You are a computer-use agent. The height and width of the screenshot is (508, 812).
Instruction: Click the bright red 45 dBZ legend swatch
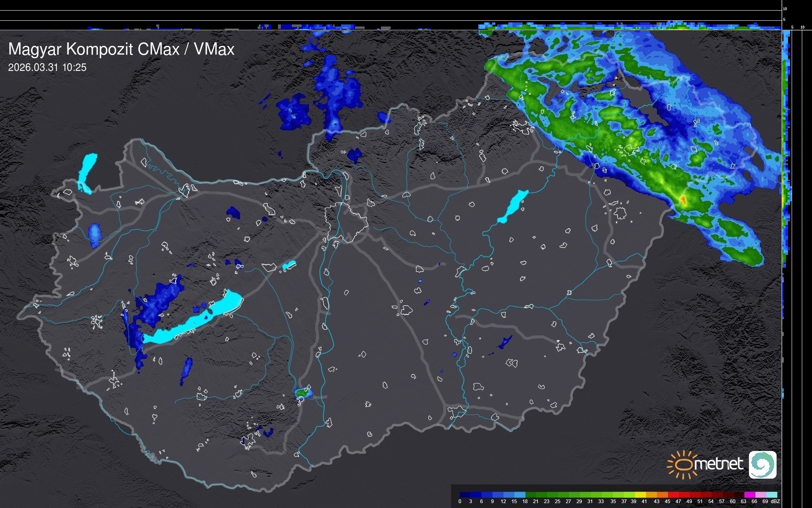tap(673, 495)
